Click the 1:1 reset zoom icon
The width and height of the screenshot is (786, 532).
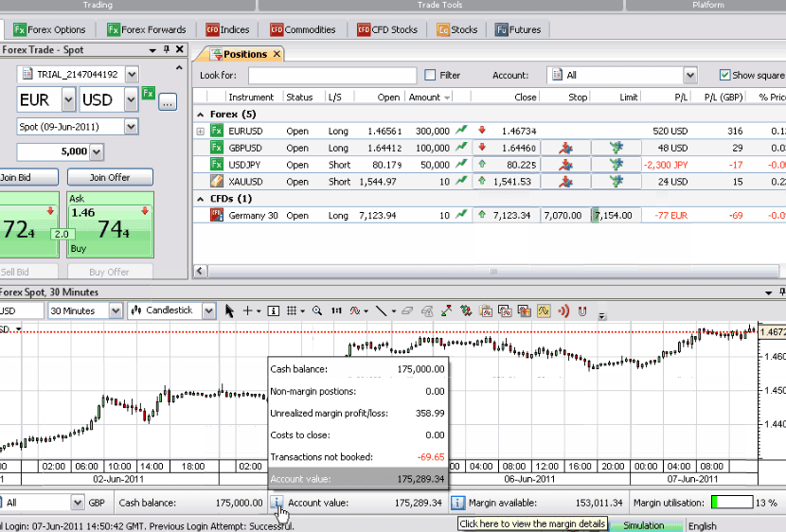click(x=336, y=311)
